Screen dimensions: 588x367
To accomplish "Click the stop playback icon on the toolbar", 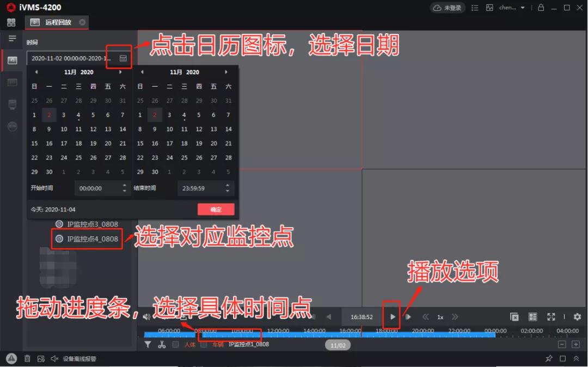I will (514, 316).
